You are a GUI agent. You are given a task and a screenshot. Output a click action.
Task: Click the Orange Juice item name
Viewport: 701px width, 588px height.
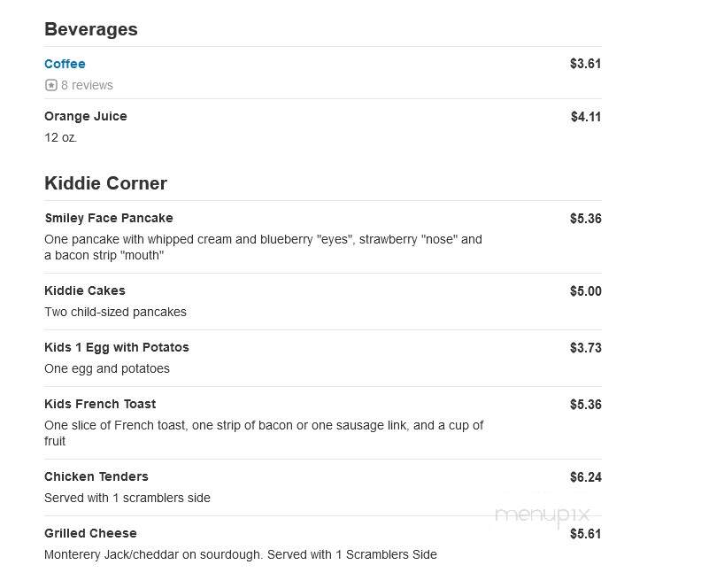coord(85,116)
